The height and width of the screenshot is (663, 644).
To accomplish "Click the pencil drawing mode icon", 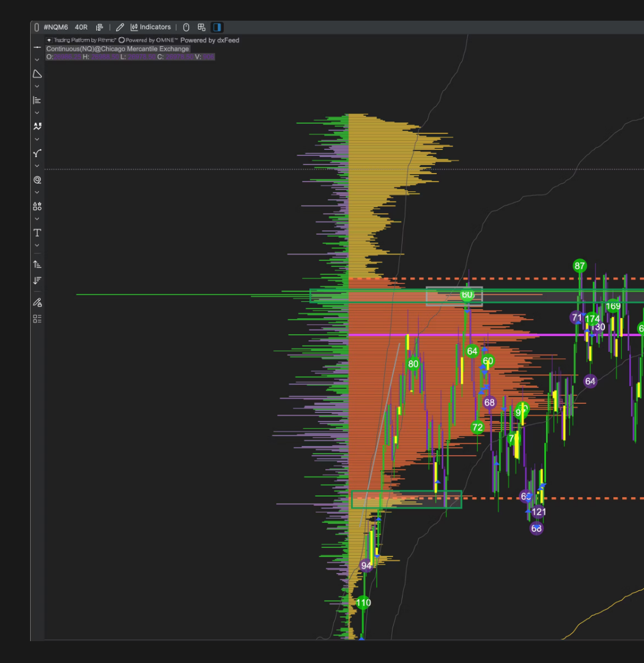I will (120, 27).
